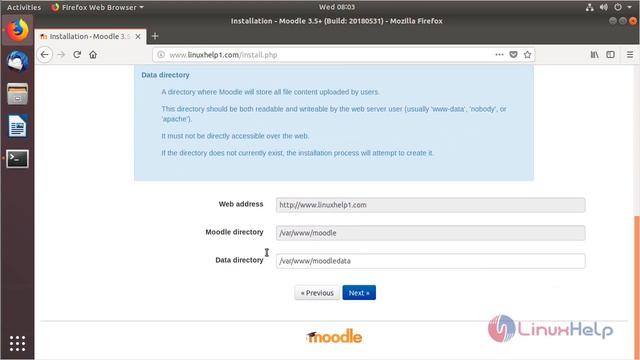Click the Moodle logo in the footer
This screenshot has height=360, width=640.
pyautogui.click(x=334, y=336)
